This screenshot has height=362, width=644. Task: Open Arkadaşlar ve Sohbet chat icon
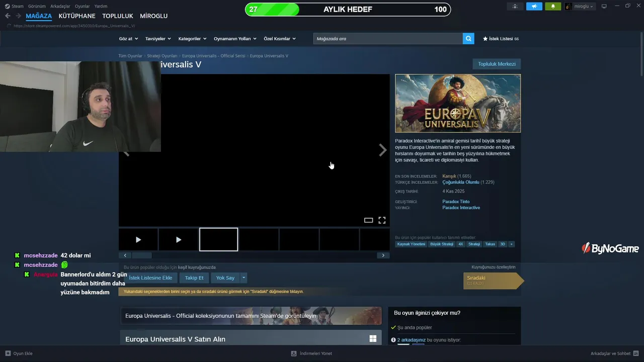pyautogui.click(x=636, y=353)
